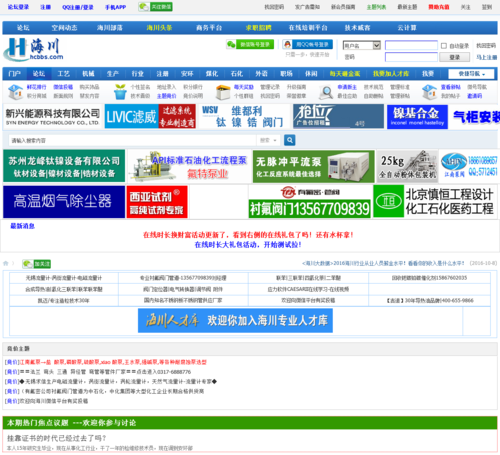This screenshot has width=500, height=455.
Task: Open the 镍基合金 ad banner
Action: (417, 117)
